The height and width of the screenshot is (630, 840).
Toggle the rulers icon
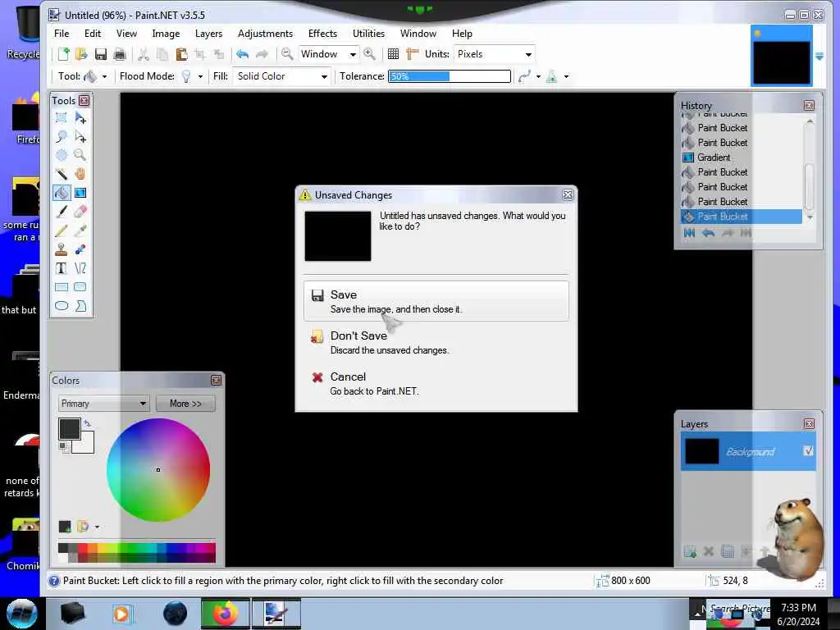pyautogui.click(x=412, y=54)
